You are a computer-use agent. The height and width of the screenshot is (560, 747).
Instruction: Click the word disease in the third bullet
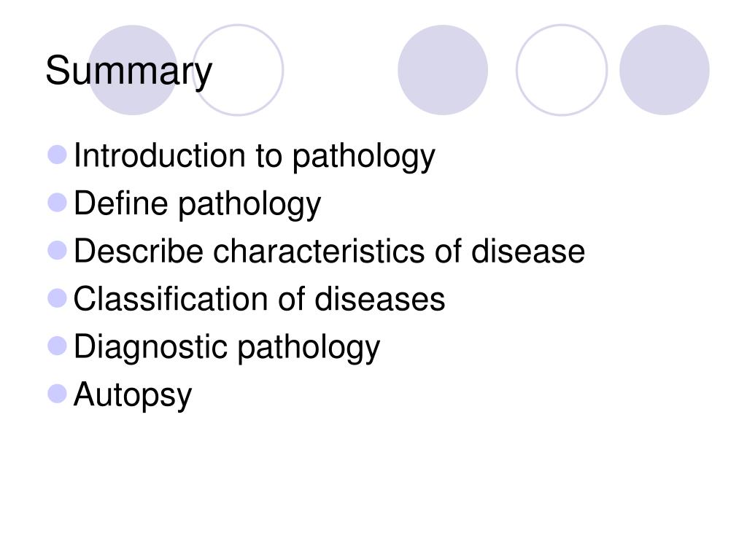528,251
